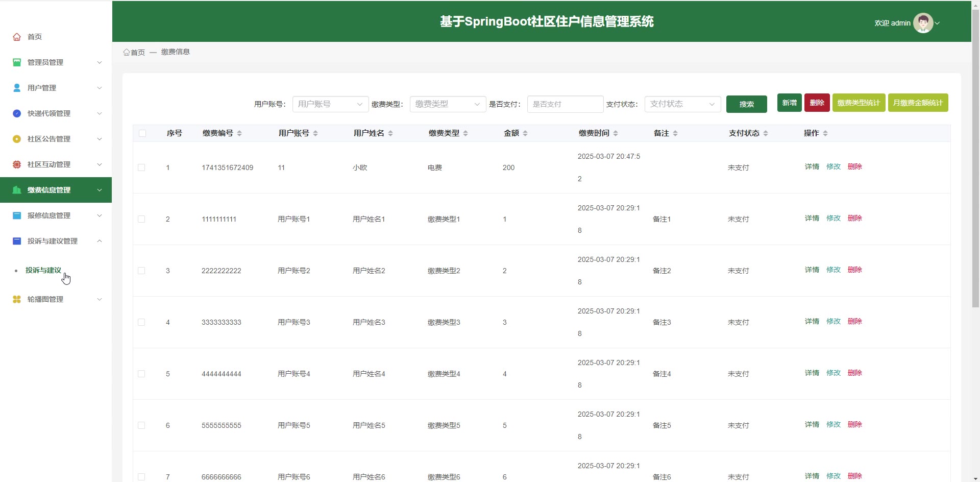Click the 是否支付 input field
The height and width of the screenshot is (482, 980).
(x=565, y=104)
